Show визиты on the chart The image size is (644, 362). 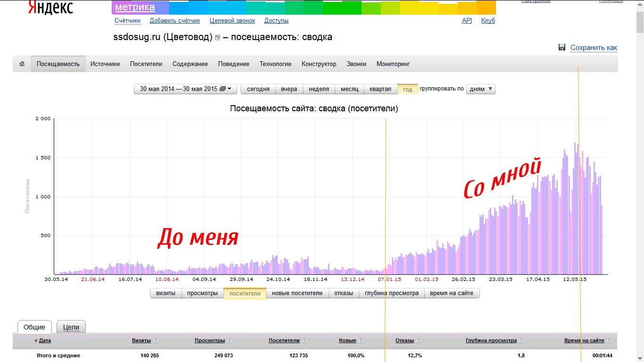click(166, 293)
